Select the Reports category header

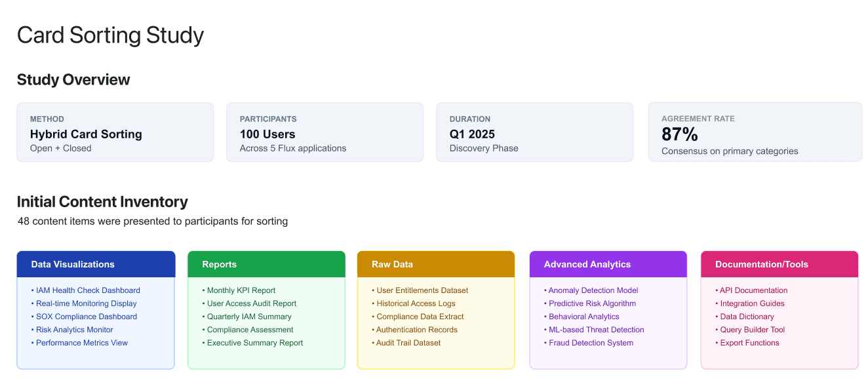pos(266,264)
